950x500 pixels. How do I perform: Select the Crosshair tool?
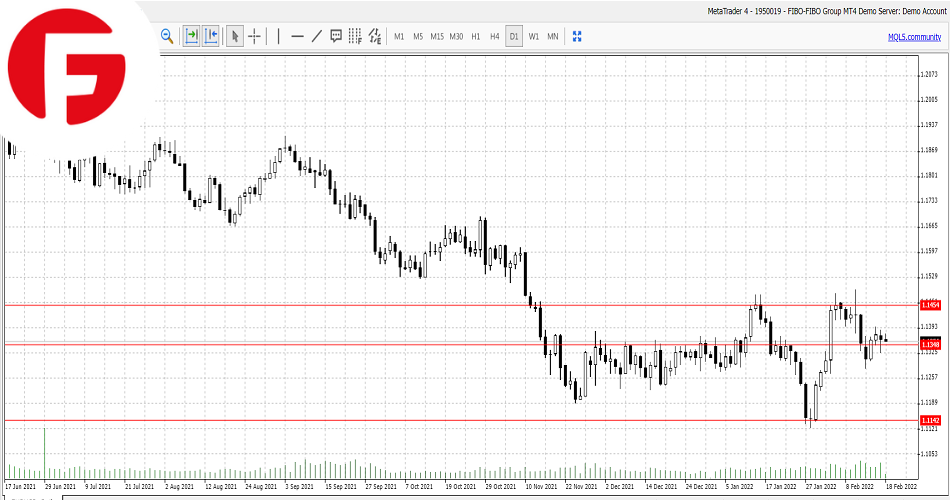click(x=255, y=37)
